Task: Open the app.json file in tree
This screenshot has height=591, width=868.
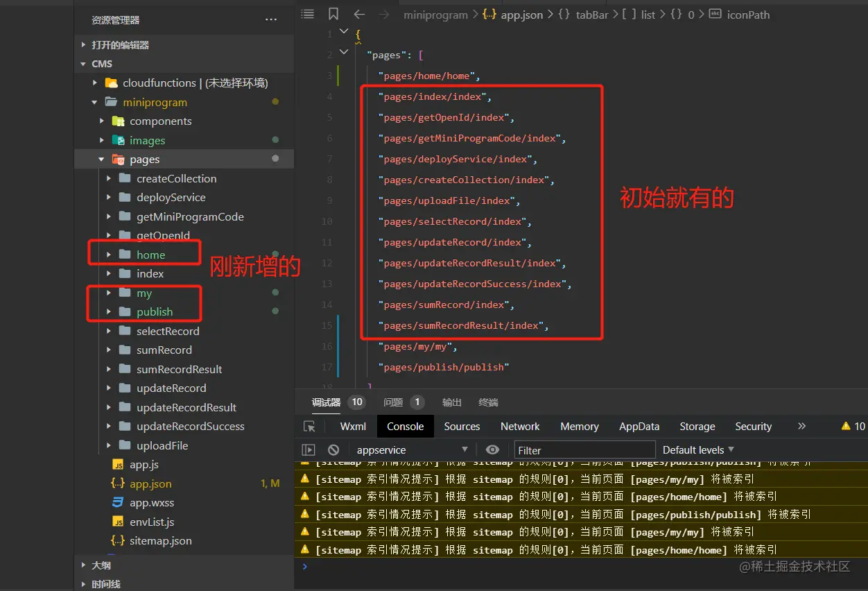Action: [x=150, y=483]
